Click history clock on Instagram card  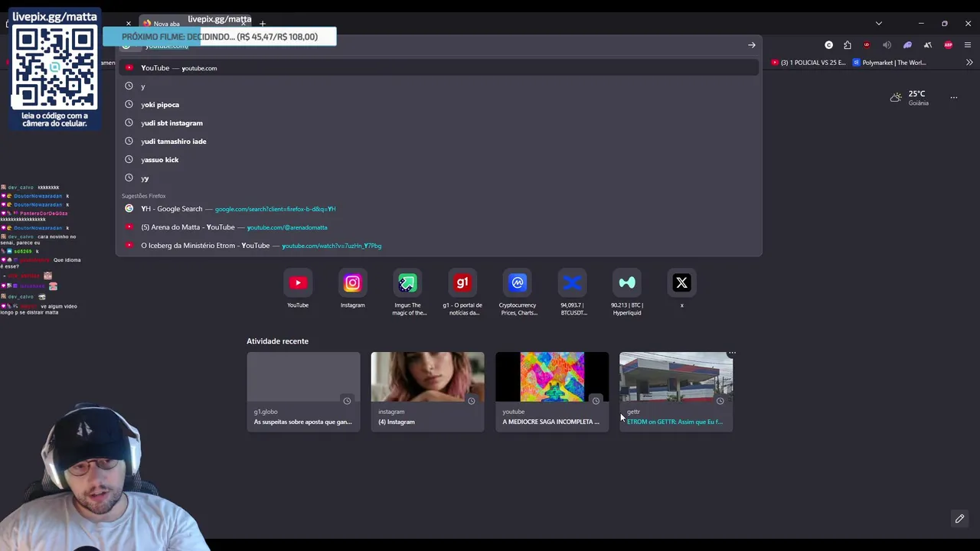coord(471,401)
